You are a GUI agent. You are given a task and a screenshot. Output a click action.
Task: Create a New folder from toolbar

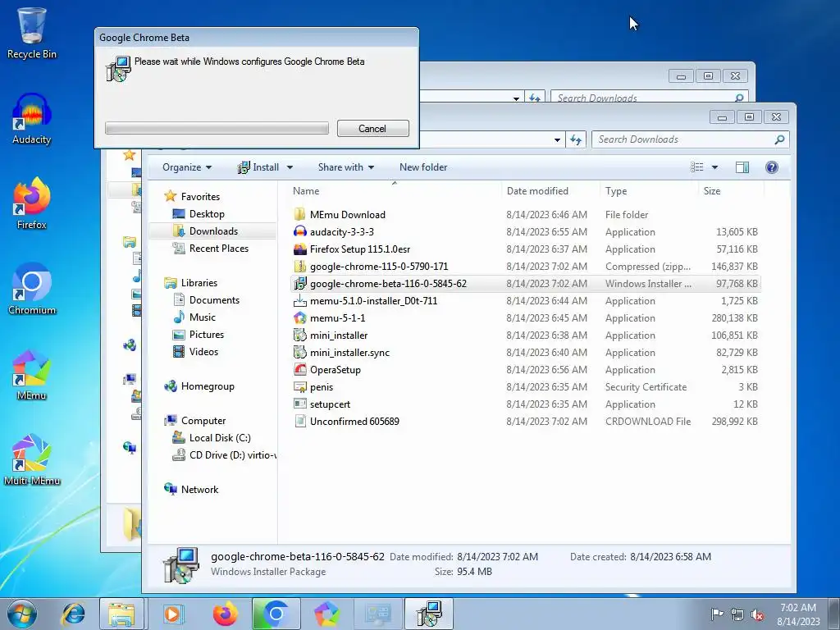point(423,167)
